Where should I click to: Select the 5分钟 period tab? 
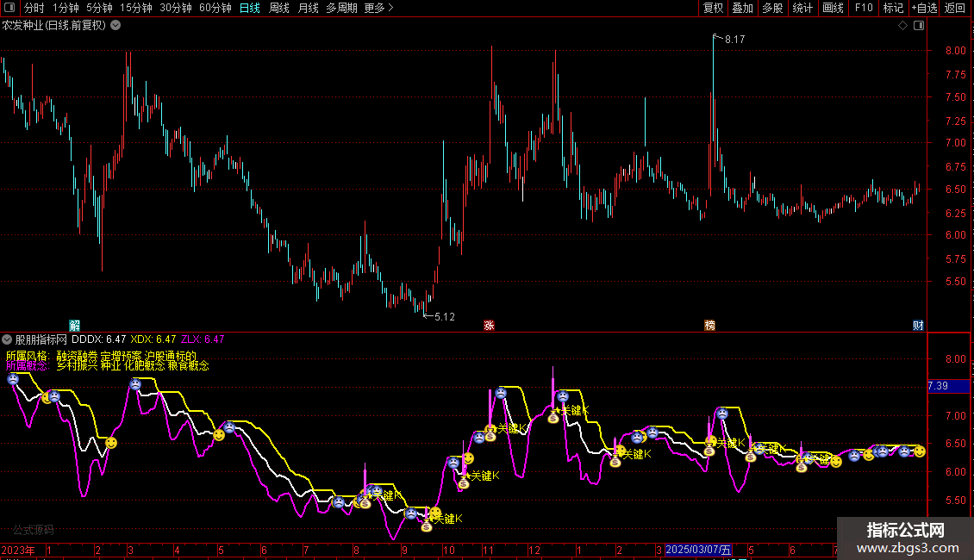(99, 8)
